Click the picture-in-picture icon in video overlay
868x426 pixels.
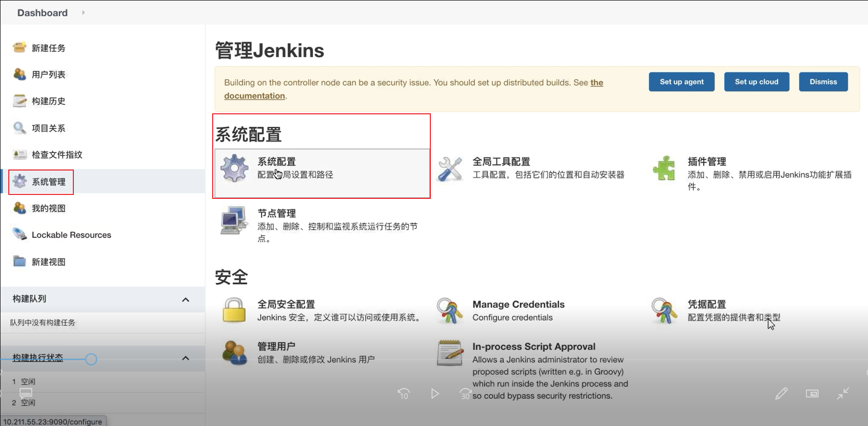(x=812, y=393)
